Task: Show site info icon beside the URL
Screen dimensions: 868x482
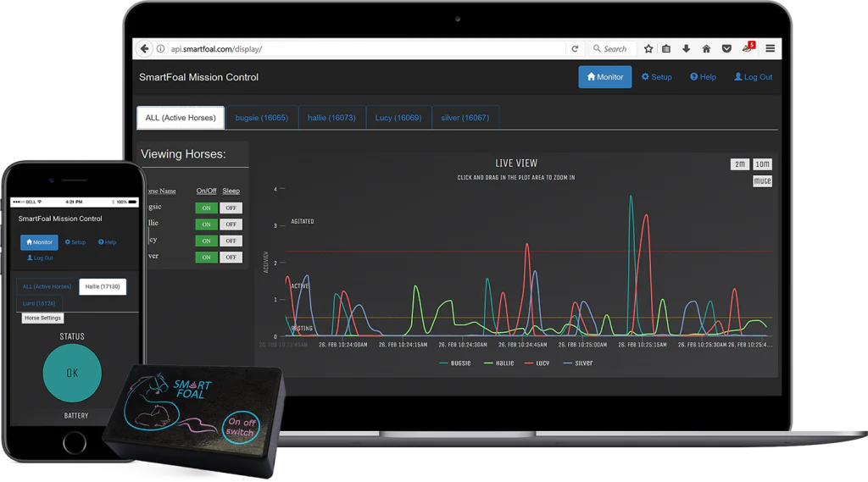Action: coord(161,49)
